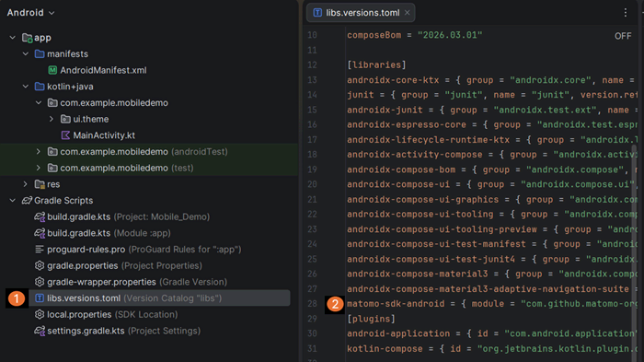The image size is (644, 362).
Task: Collapse the app module node
Action: [13, 38]
